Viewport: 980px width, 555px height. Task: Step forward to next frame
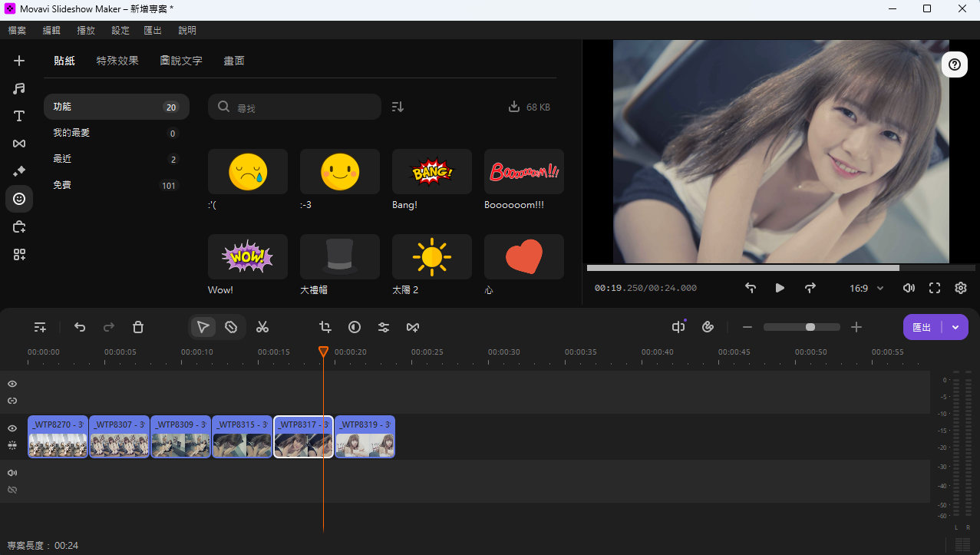(x=810, y=288)
